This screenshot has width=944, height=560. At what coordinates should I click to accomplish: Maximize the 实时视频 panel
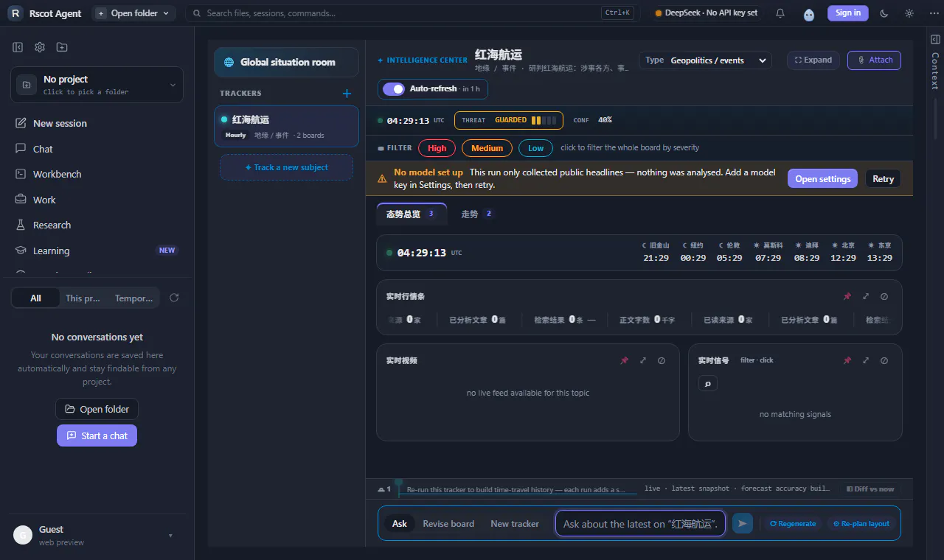pyautogui.click(x=643, y=360)
